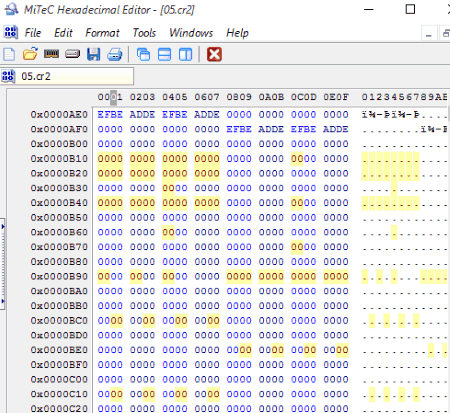Viewport: 450px width, 413px height.
Task: Click the 0405 column header
Action: [175, 97]
